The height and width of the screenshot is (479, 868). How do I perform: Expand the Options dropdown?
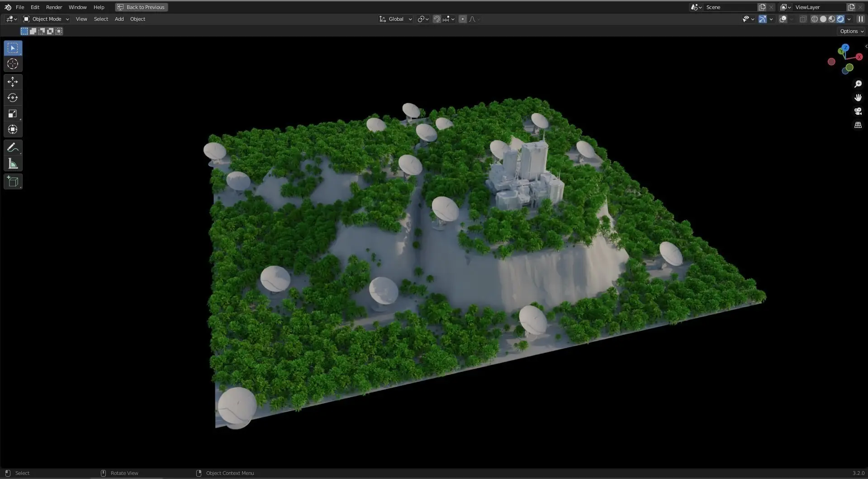[x=852, y=31]
